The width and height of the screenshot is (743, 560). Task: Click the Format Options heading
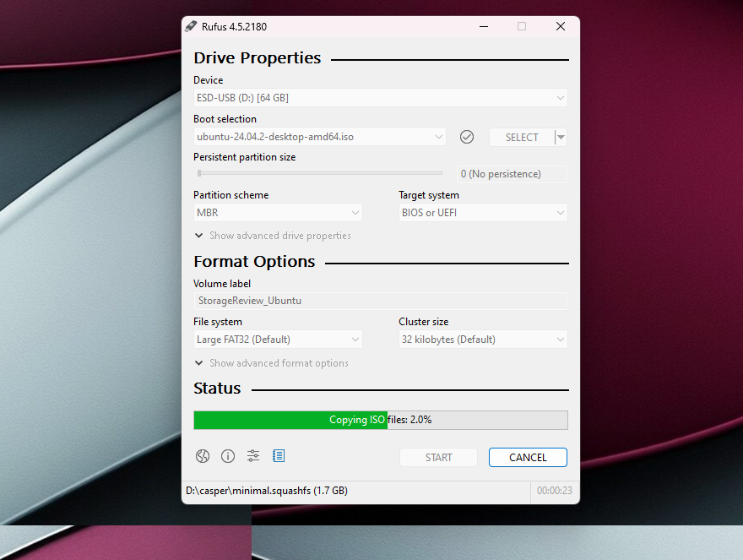pos(254,262)
